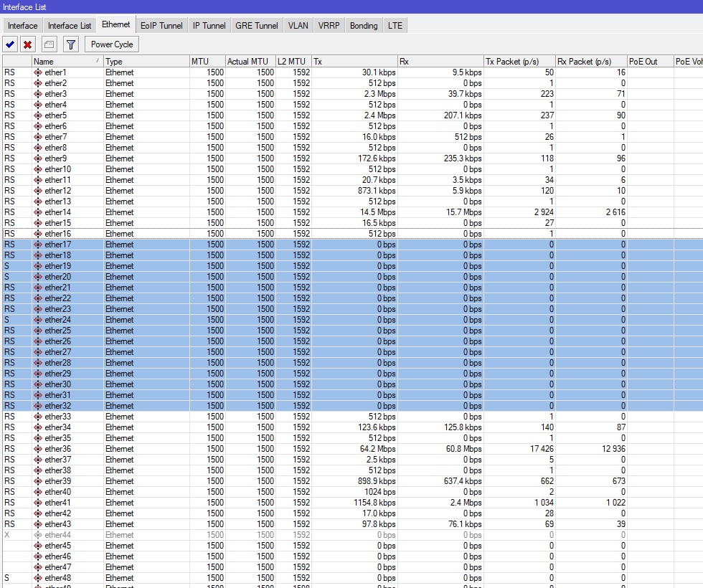Select the ether7 name text
Viewport: 703px width, 588px height.
[x=56, y=137]
